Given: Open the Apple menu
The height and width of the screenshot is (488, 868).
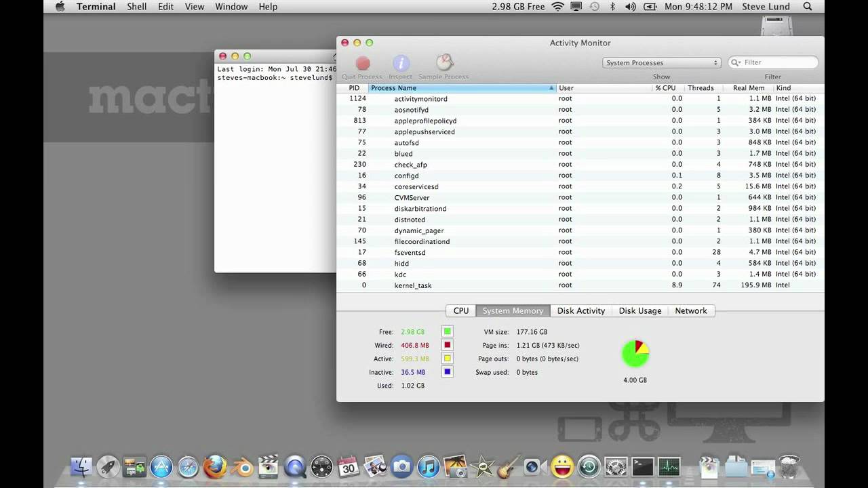Looking at the screenshot, I should click(x=60, y=6).
